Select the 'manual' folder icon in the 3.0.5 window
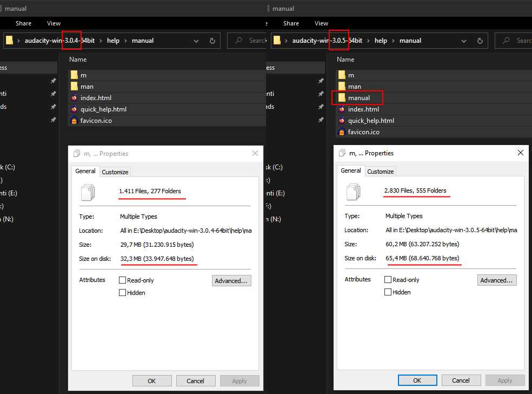The height and width of the screenshot is (394, 532). click(x=342, y=98)
